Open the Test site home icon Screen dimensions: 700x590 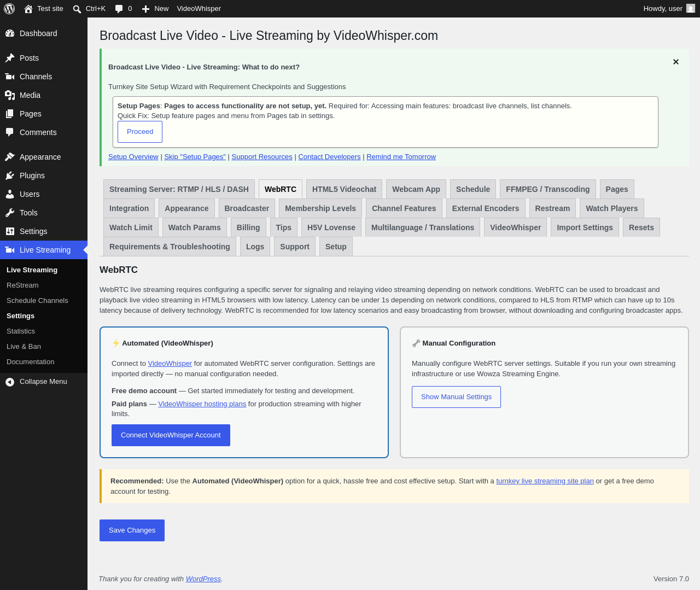pyautogui.click(x=28, y=9)
